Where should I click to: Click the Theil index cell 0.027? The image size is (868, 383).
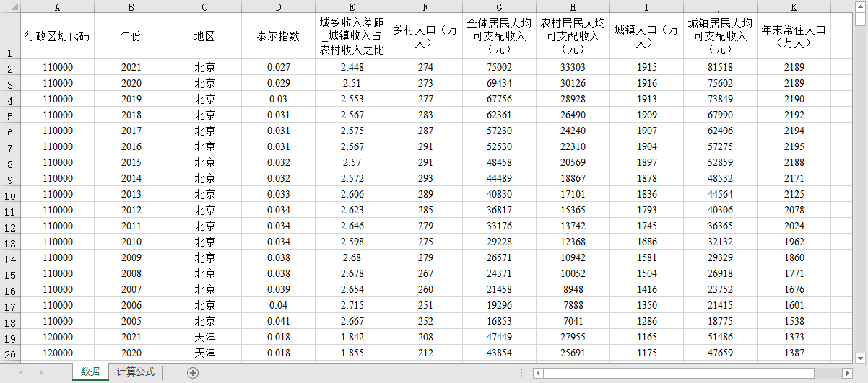pos(278,68)
